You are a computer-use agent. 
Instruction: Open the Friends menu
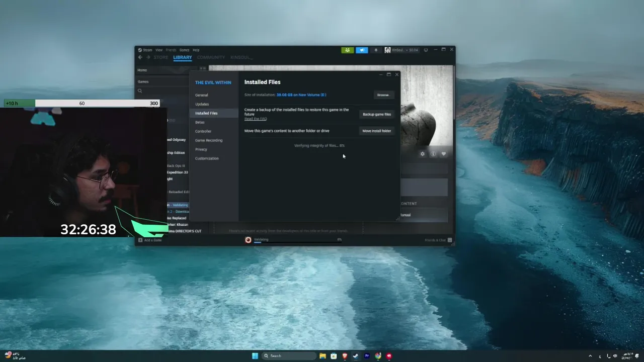pos(171,50)
